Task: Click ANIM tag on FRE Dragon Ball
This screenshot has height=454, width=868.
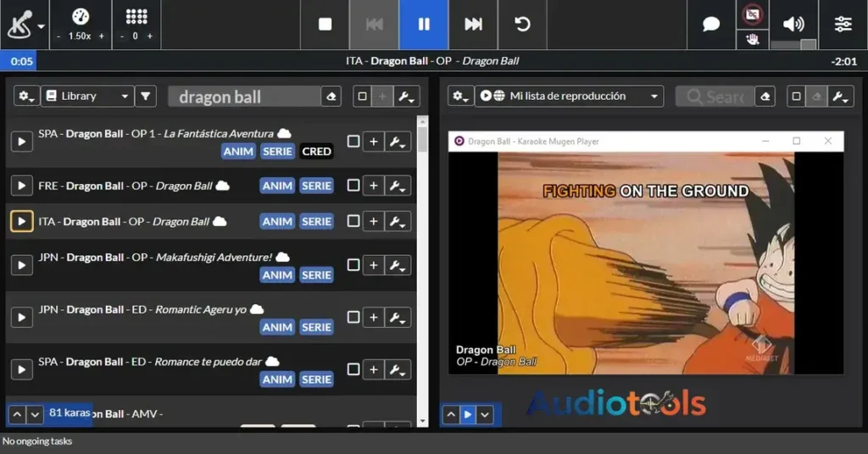Action: pos(277,185)
